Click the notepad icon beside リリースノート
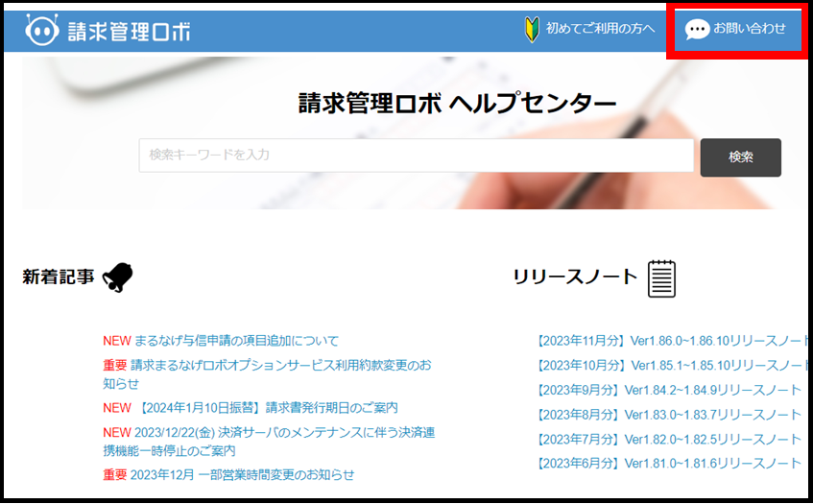Image resolution: width=813 pixels, height=504 pixels. click(661, 277)
